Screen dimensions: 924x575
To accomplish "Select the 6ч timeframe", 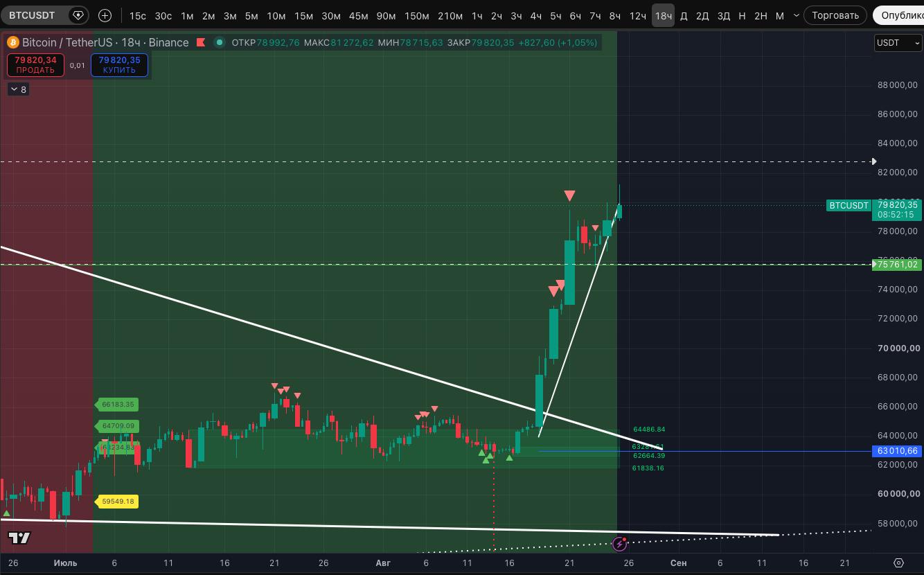I will tap(576, 15).
